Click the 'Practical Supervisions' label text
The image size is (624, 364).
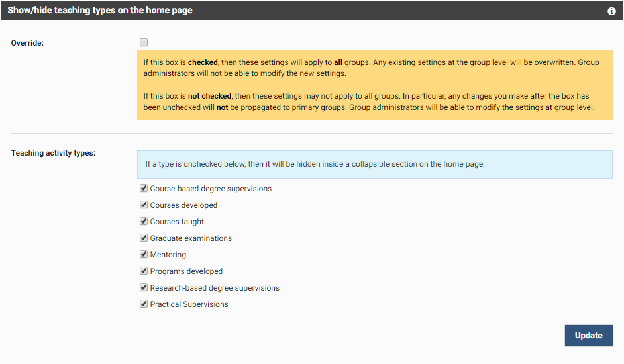(x=189, y=304)
